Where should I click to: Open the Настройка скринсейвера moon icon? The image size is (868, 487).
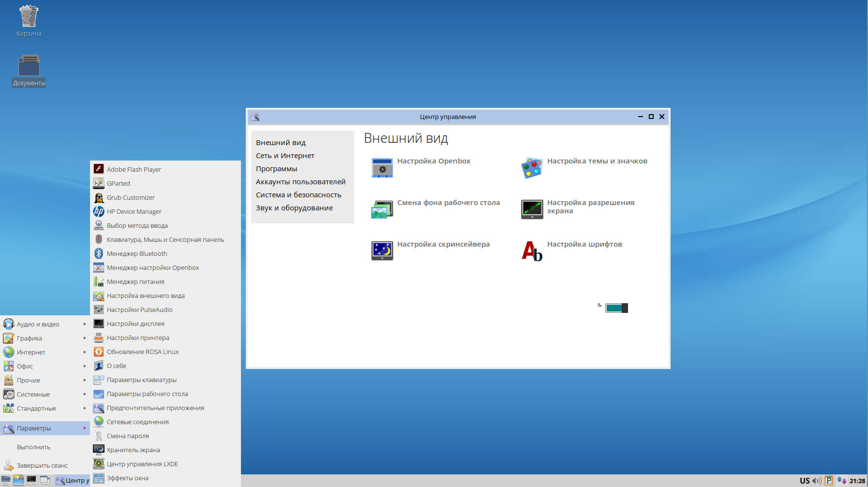point(382,251)
